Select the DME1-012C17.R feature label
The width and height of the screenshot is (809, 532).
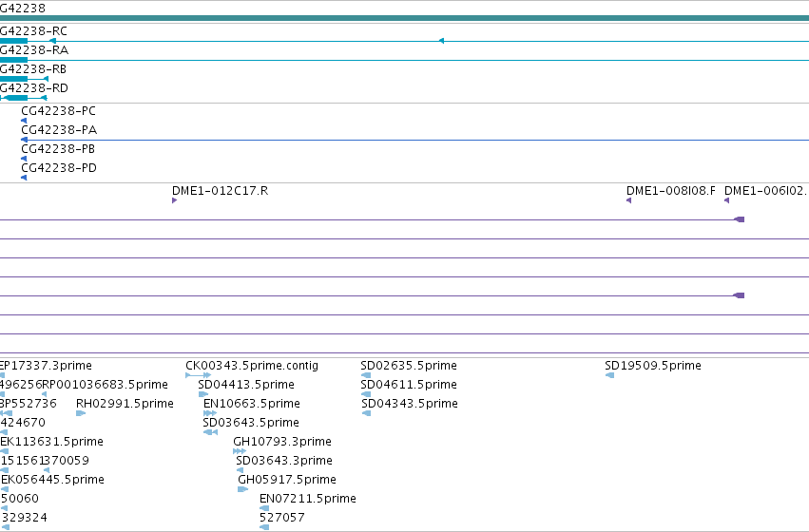pos(221,191)
